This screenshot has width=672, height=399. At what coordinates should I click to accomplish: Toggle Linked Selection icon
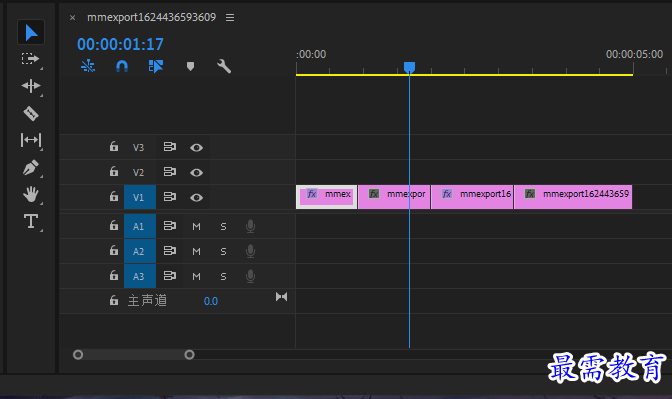click(x=156, y=66)
